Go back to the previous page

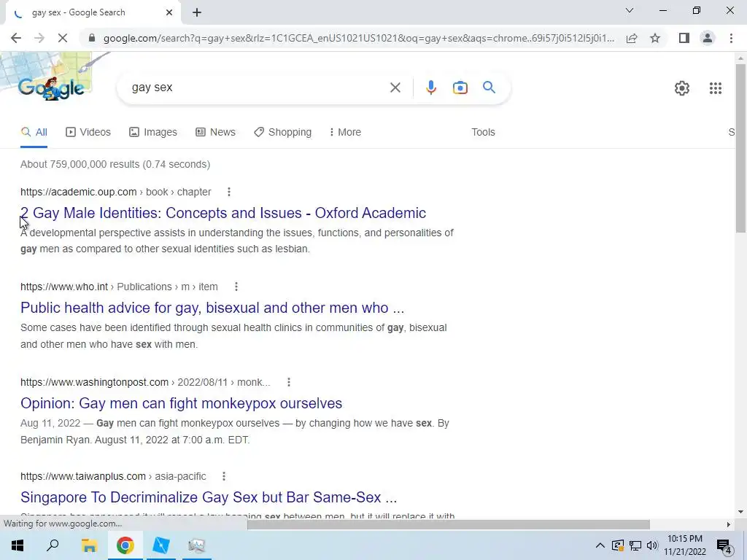[16, 38]
